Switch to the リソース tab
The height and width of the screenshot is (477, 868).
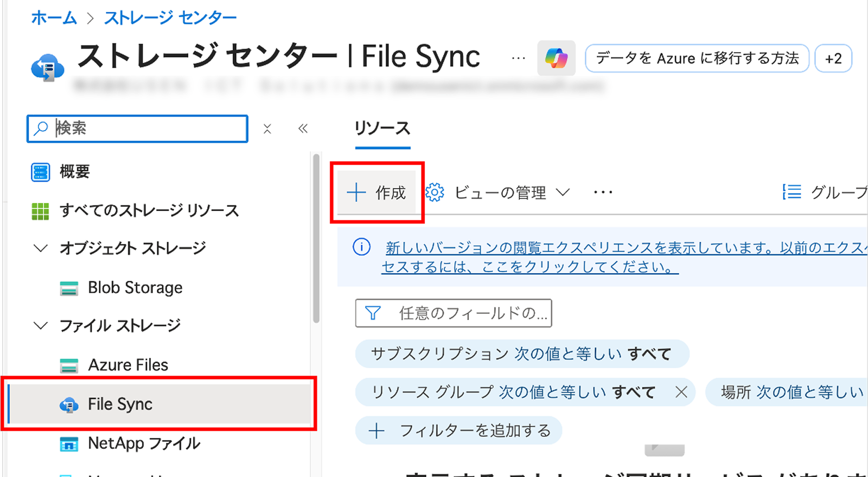tap(382, 128)
